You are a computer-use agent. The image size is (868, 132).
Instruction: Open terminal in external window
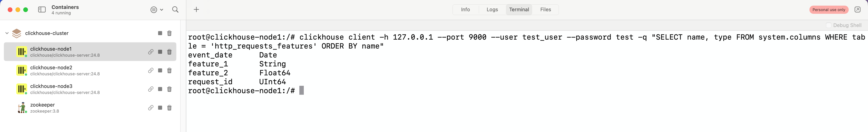coord(857,10)
